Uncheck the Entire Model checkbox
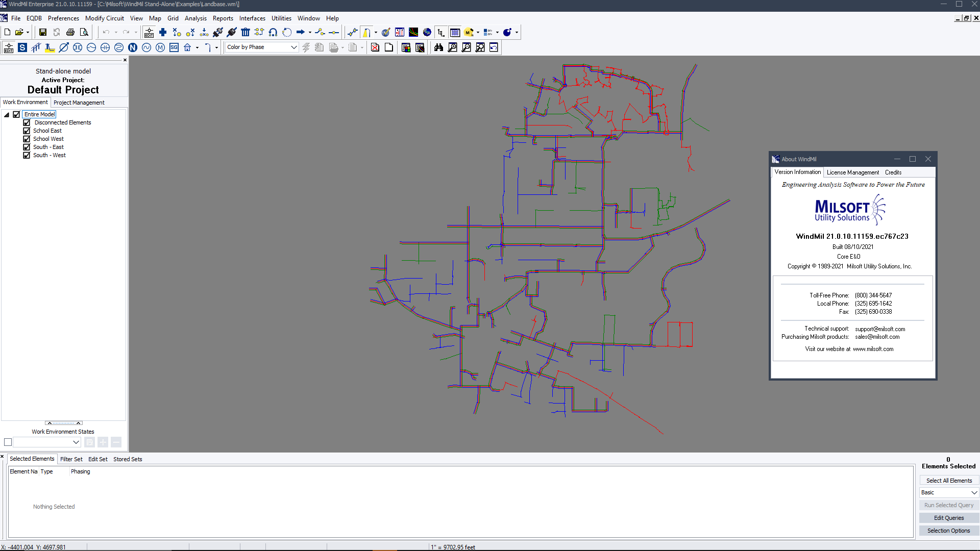Screen dimensions: 980x551 point(16,114)
